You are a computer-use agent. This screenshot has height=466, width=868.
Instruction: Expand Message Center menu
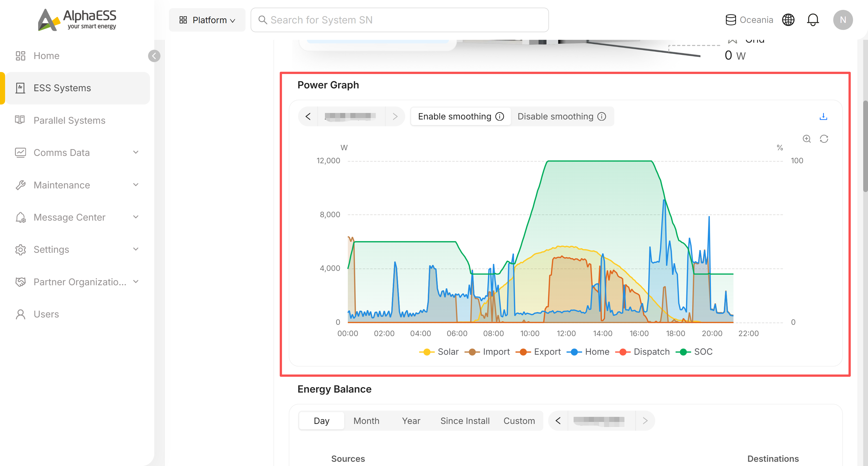(77, 217)
